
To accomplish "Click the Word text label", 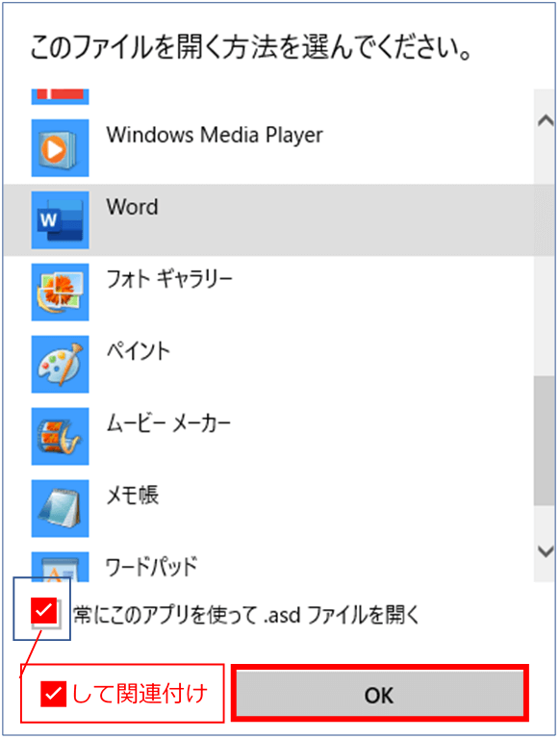I will 132,207.
